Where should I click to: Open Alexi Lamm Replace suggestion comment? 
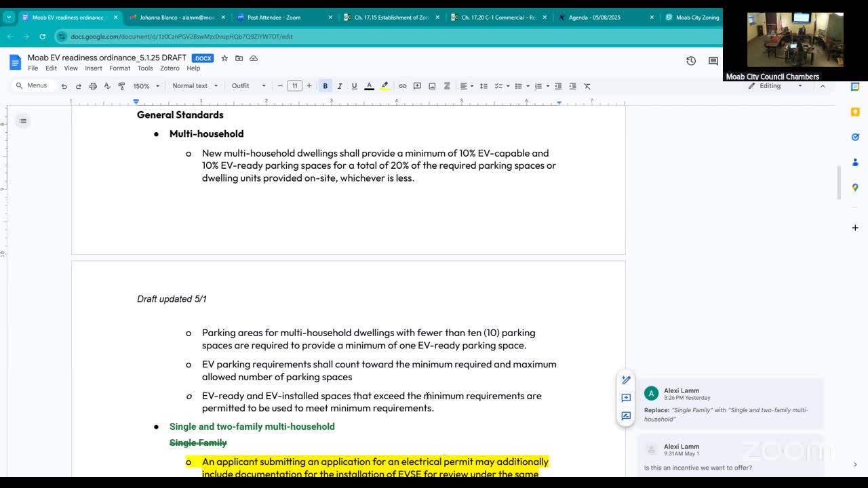tap(730, 405)
